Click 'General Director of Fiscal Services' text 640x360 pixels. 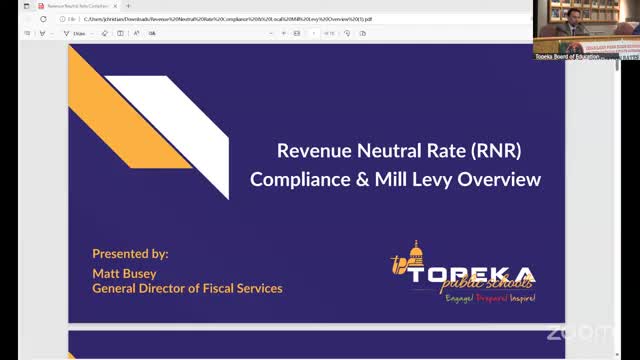coord(187,289)
